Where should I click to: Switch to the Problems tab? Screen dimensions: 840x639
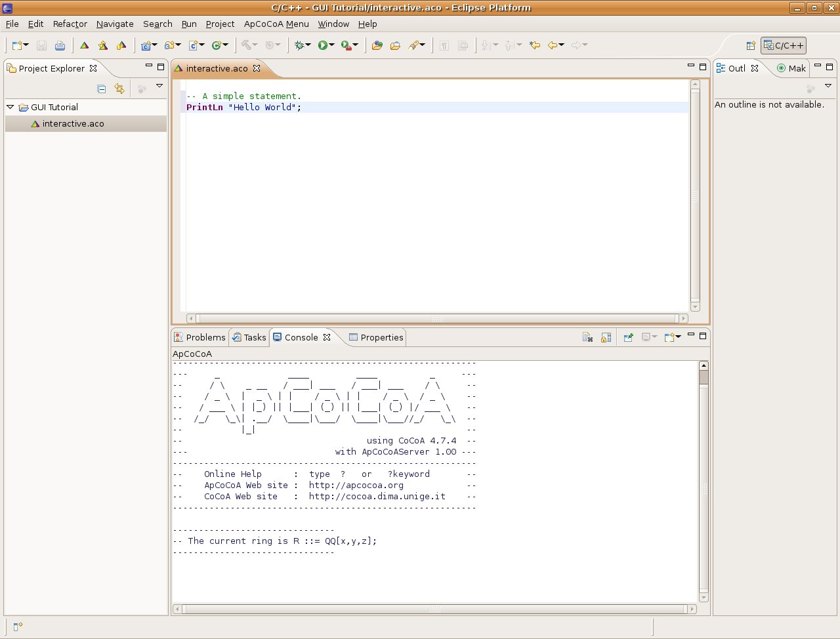[199, 337]
